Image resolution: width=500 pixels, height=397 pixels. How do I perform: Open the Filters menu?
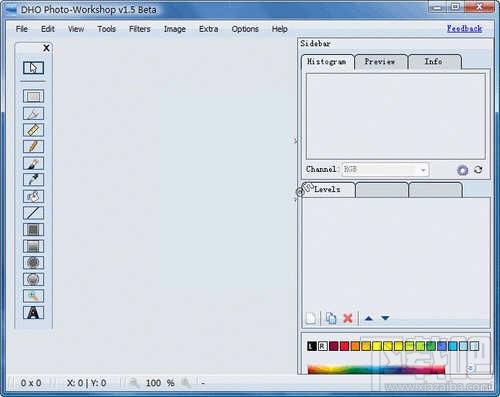point(140,29)
